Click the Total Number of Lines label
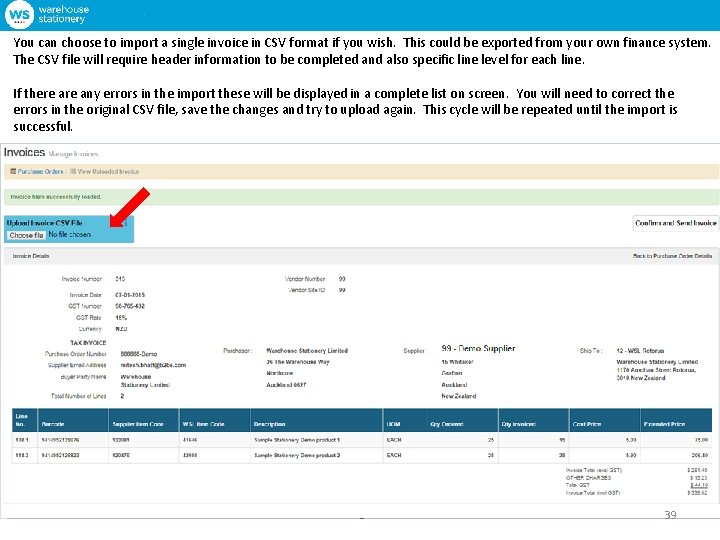 [79, 396]
